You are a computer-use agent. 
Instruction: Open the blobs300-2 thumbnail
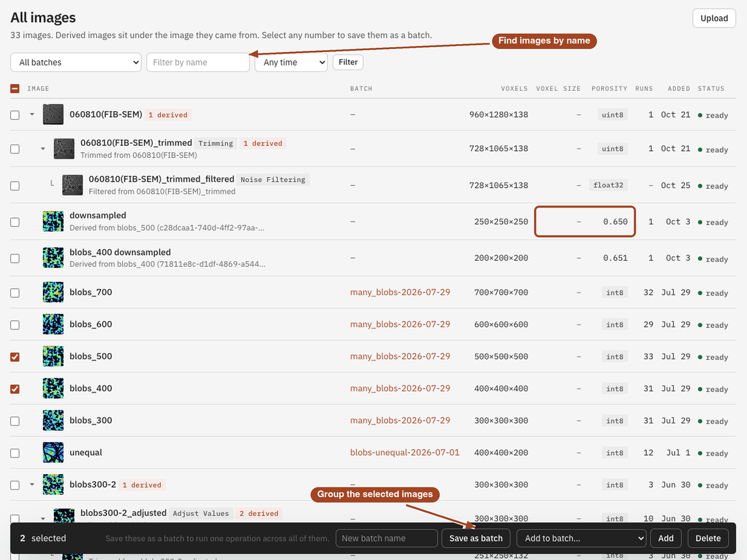(x=53, y=484)
